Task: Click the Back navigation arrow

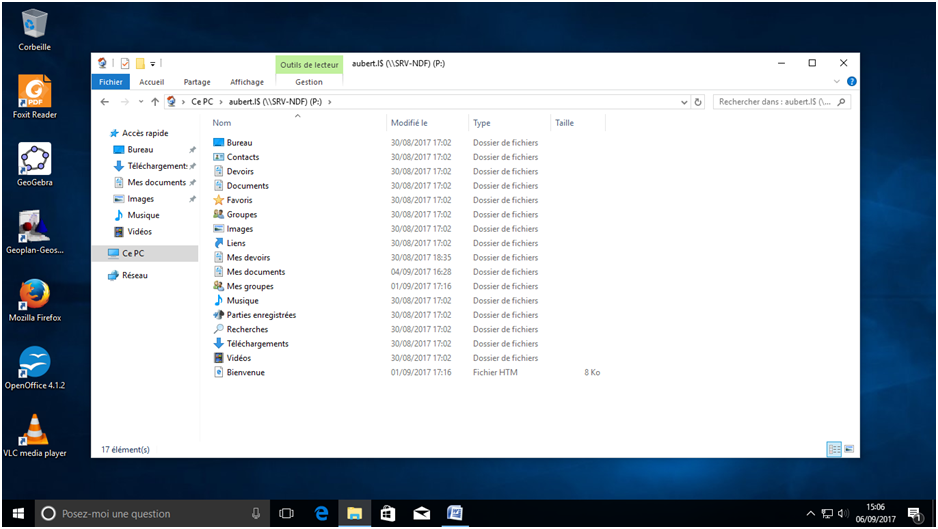Action: pyautogui.click(x=105, y=102)
